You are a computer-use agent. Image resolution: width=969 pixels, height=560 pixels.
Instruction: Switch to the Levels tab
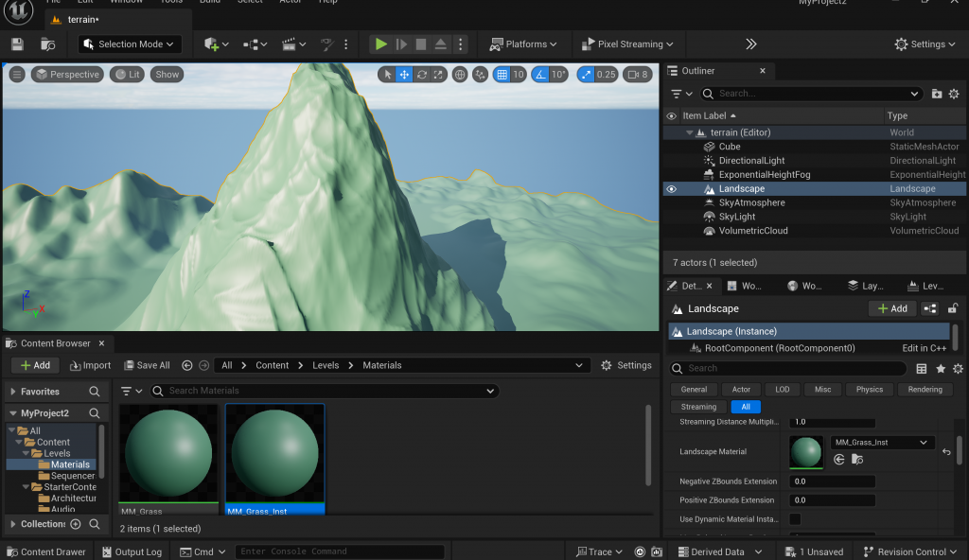coord(925,286)
